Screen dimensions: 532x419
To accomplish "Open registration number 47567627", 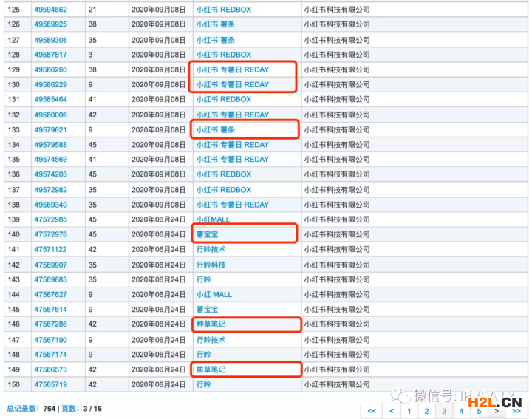I will (50, 294).
